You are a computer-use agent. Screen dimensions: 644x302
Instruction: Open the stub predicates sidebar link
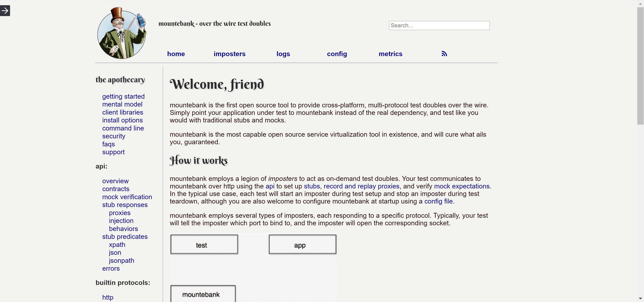point(125,237)
